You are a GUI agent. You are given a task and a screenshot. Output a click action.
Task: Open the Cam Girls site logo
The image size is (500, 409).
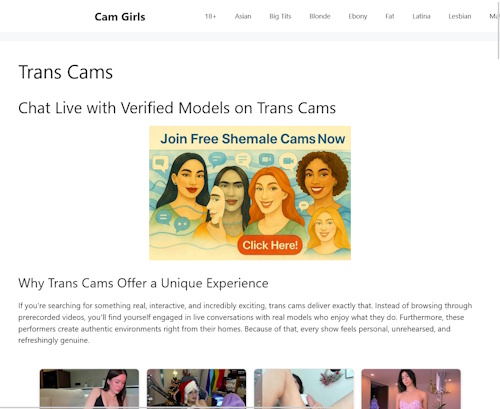coord(120,17)
